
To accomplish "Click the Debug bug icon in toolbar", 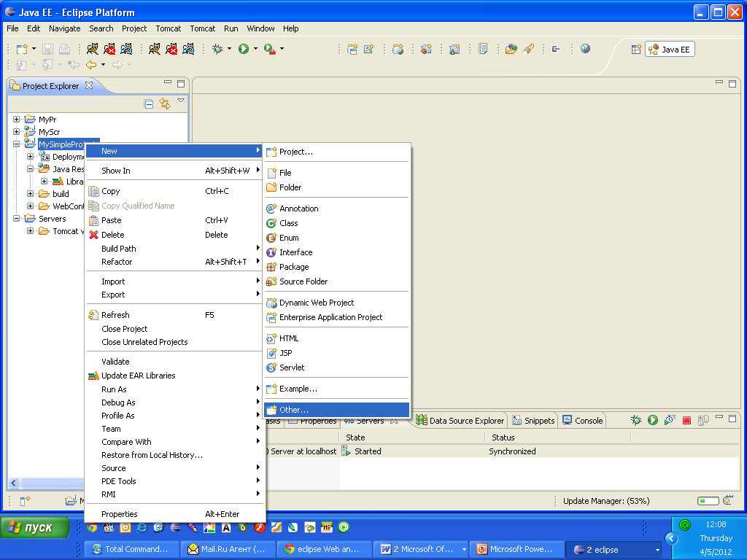I will pyautogui.click(x=217, y=49).
